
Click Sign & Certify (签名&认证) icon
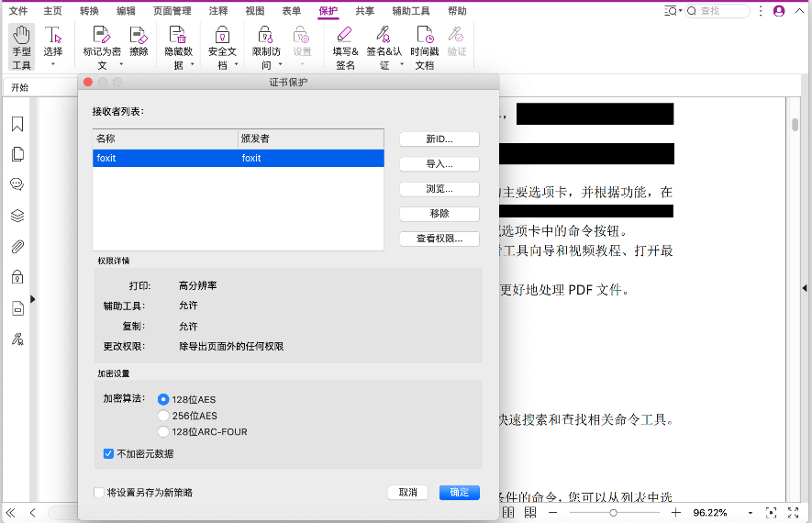384,35
